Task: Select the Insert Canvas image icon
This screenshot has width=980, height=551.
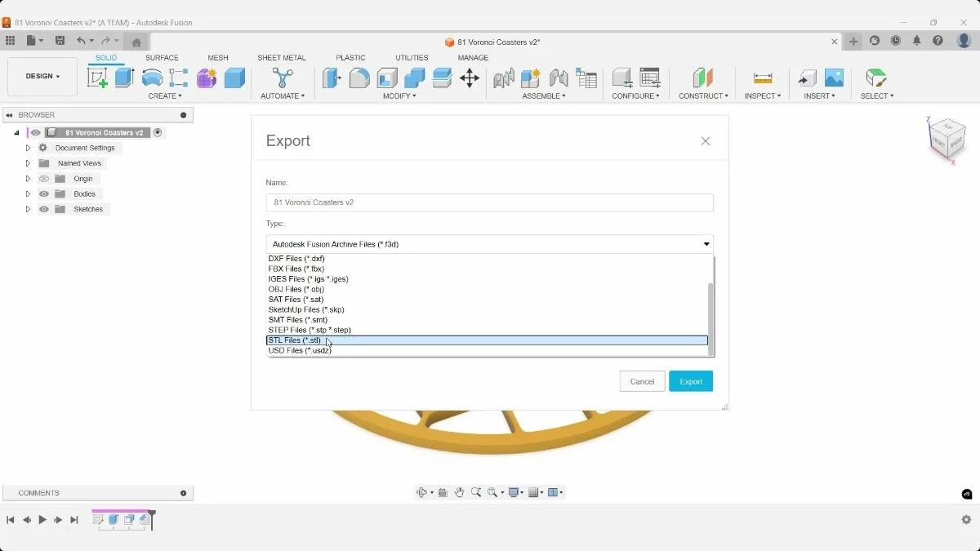Action: (834, 78)
